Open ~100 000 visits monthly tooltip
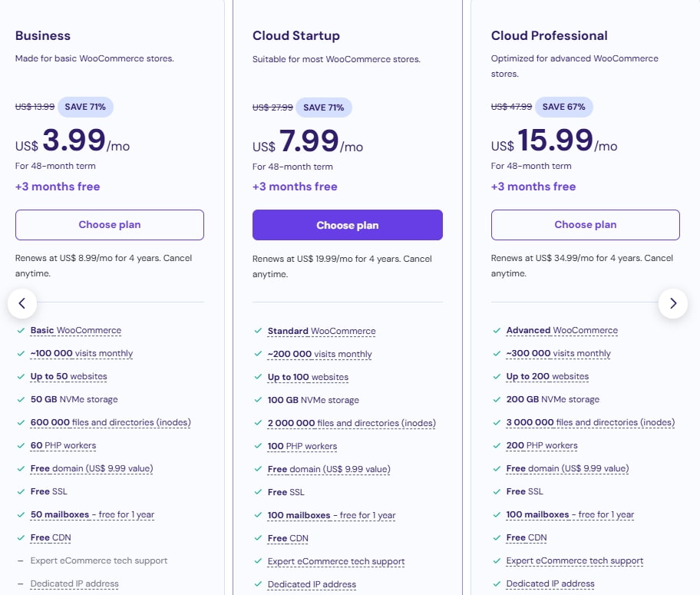Image resolution: width=700 pixels, height=595 pixels. [x=81, y=353]
